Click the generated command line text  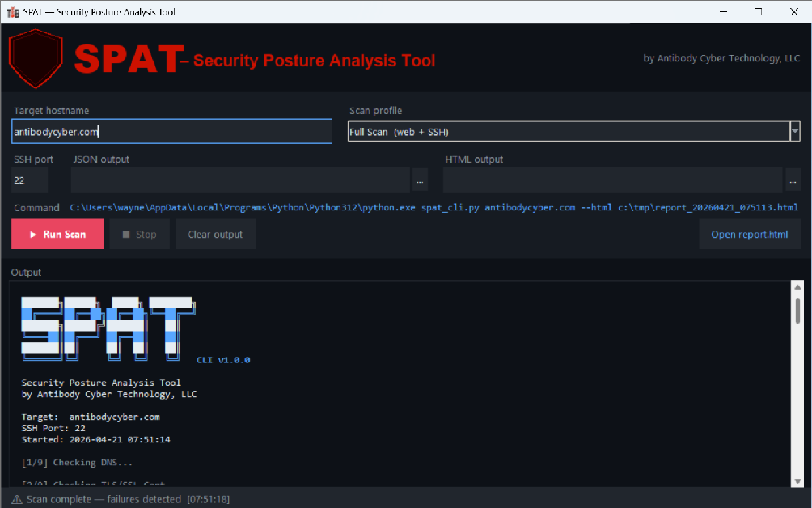434,208
